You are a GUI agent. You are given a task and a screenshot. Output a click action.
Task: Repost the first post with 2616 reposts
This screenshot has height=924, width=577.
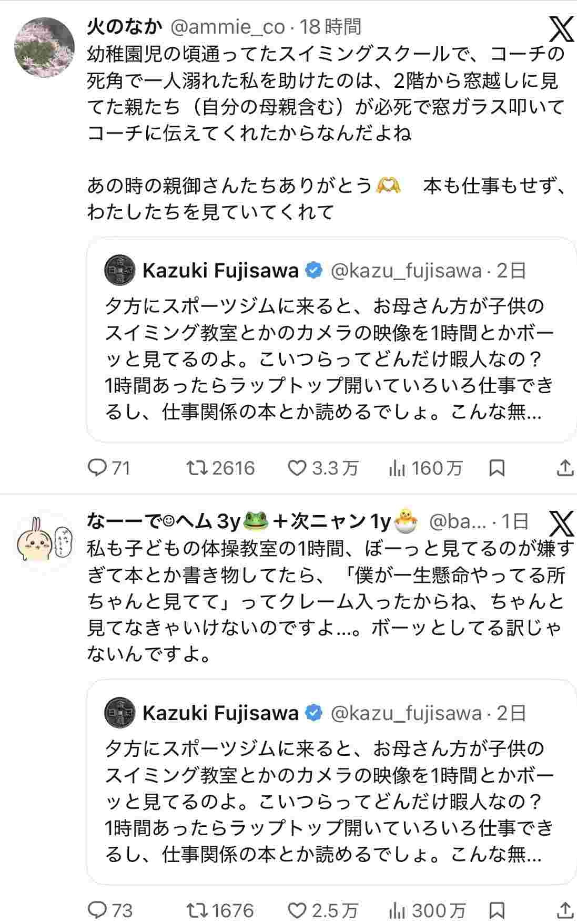pyautogui.click(x=197, y=468)
